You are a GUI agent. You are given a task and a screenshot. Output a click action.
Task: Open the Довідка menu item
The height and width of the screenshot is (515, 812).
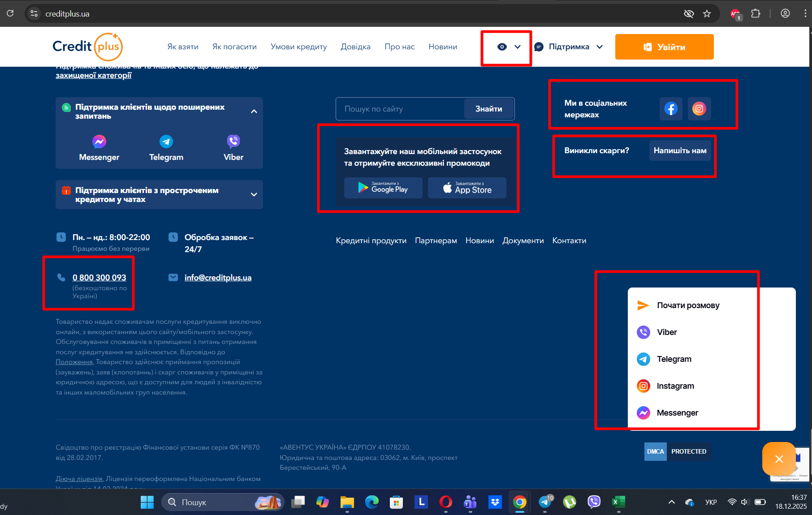pos(356,47)
